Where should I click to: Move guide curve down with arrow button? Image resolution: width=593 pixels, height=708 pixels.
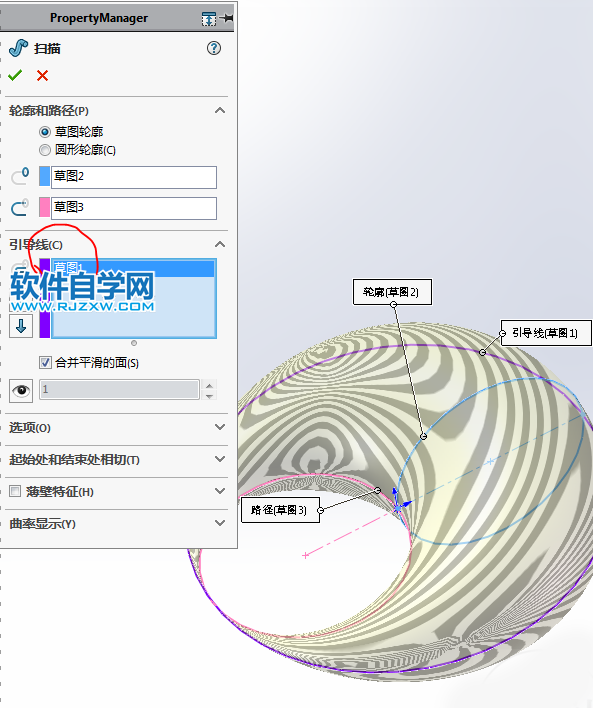(21, 326)
